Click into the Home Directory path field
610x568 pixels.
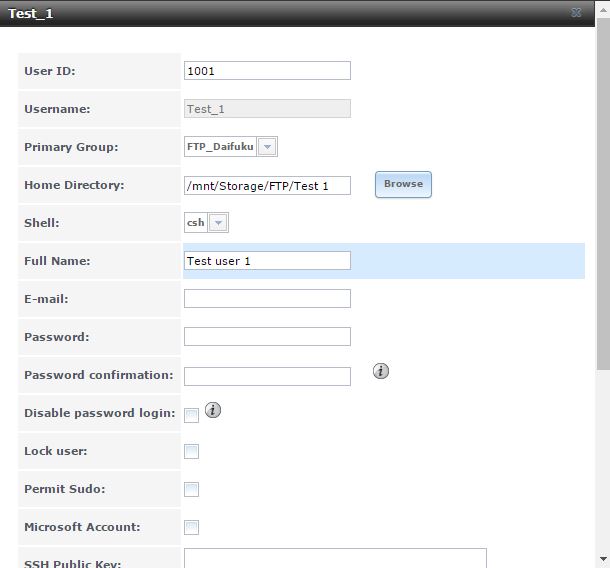click(267, 186)
